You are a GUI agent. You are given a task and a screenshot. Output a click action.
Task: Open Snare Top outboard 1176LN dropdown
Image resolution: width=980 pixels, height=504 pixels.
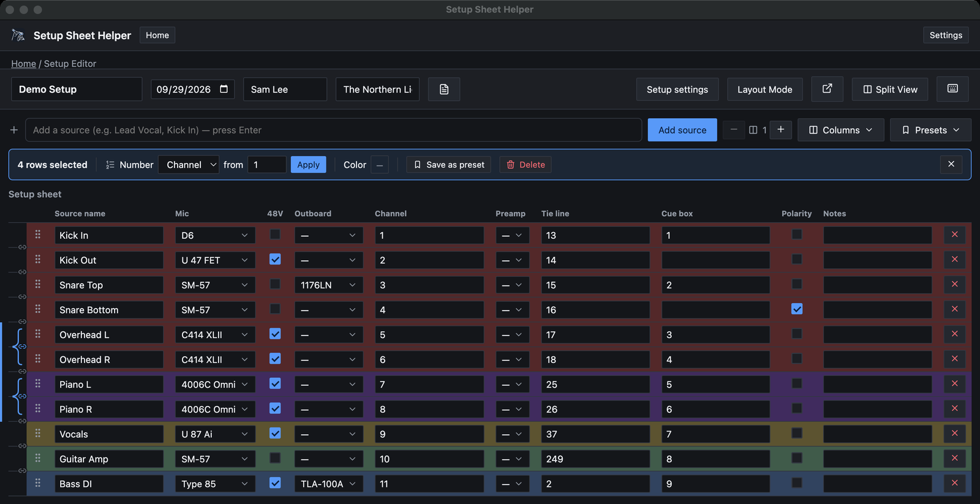click(329, 285)
